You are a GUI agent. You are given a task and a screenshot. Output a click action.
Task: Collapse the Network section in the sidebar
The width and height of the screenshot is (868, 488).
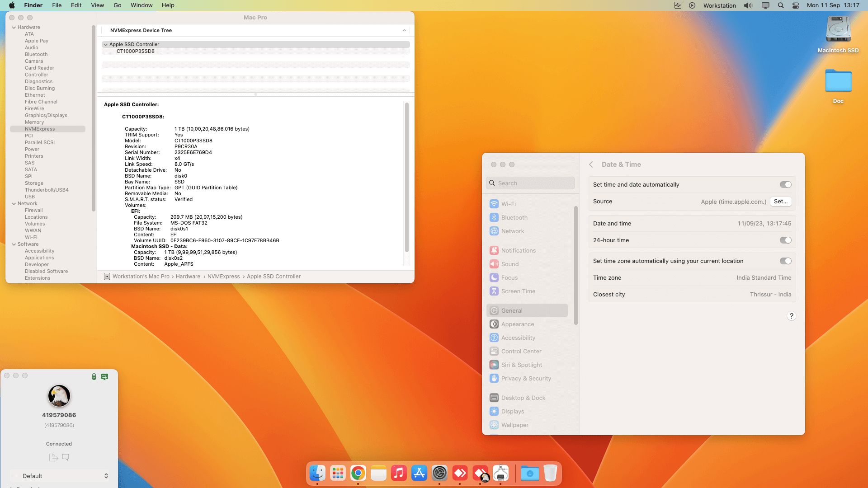click(14, 203)
